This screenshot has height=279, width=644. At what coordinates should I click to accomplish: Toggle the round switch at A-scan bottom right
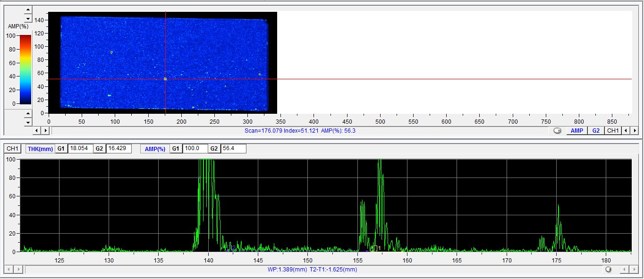(608, 270)
